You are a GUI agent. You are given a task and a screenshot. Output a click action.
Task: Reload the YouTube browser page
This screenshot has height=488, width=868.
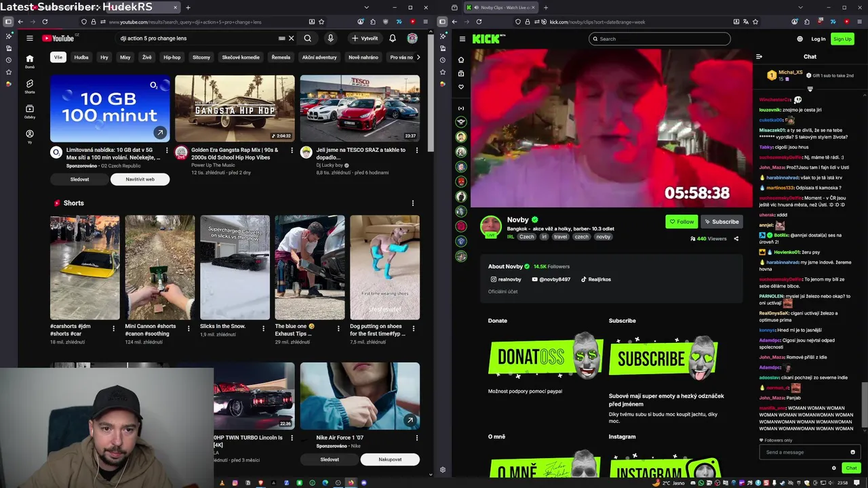point(44,22)
